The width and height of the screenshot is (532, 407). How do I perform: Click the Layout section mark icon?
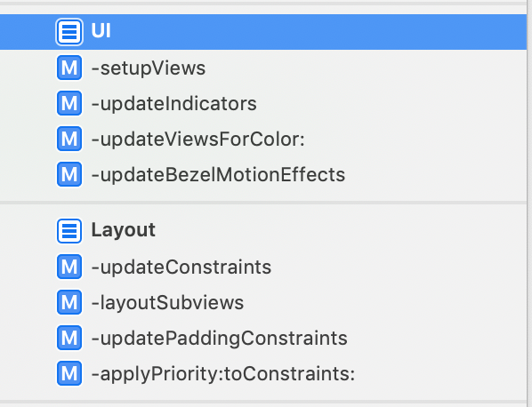point(69,231)
